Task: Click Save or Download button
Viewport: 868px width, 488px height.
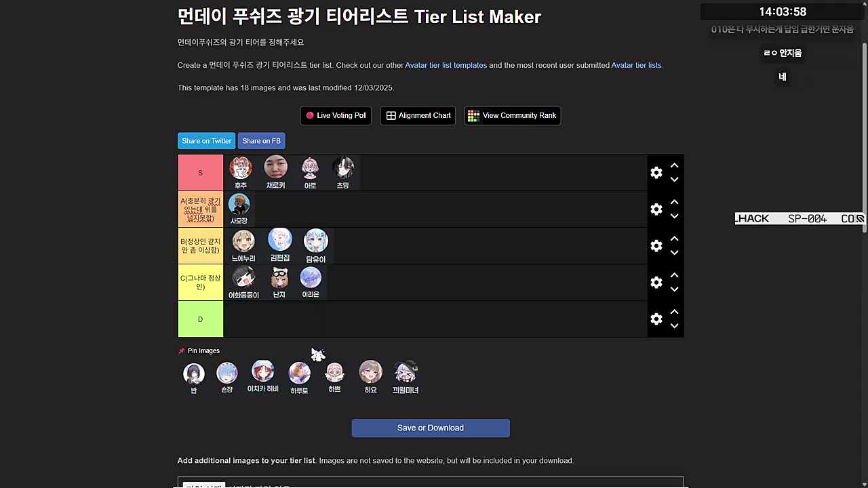Action: 431,428
